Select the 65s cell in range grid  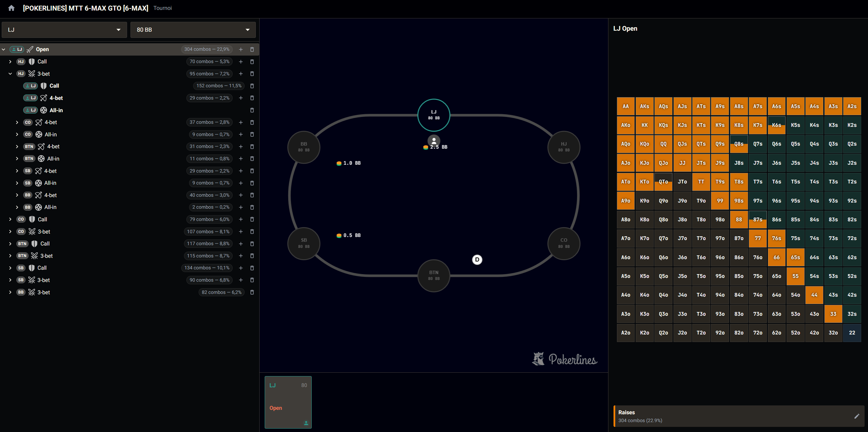[x=795, y=257]
